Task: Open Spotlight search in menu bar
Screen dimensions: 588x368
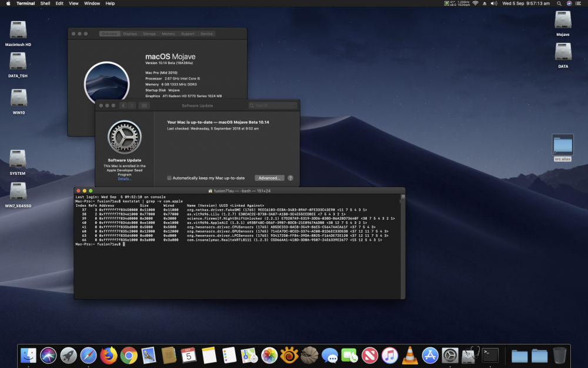Action: 559,4
